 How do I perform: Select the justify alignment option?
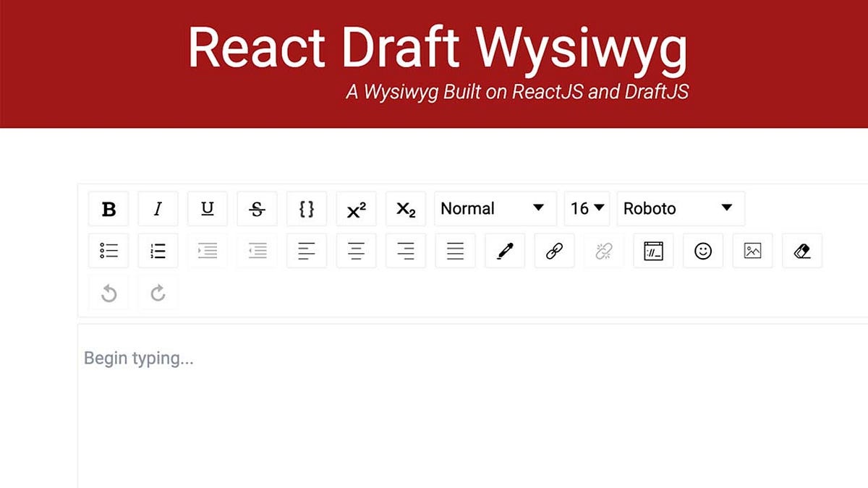(x=455, y=251)
